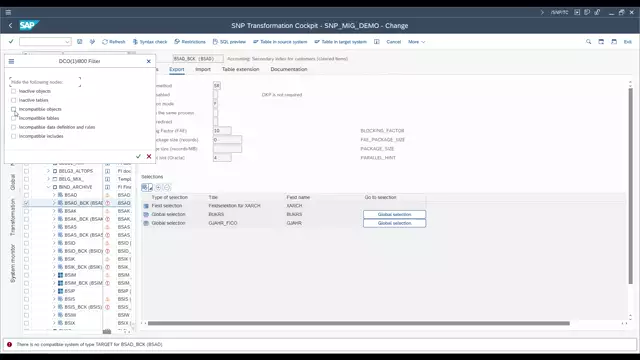
Task: Click the error icon in status bar
Action: tap(9, 344)
